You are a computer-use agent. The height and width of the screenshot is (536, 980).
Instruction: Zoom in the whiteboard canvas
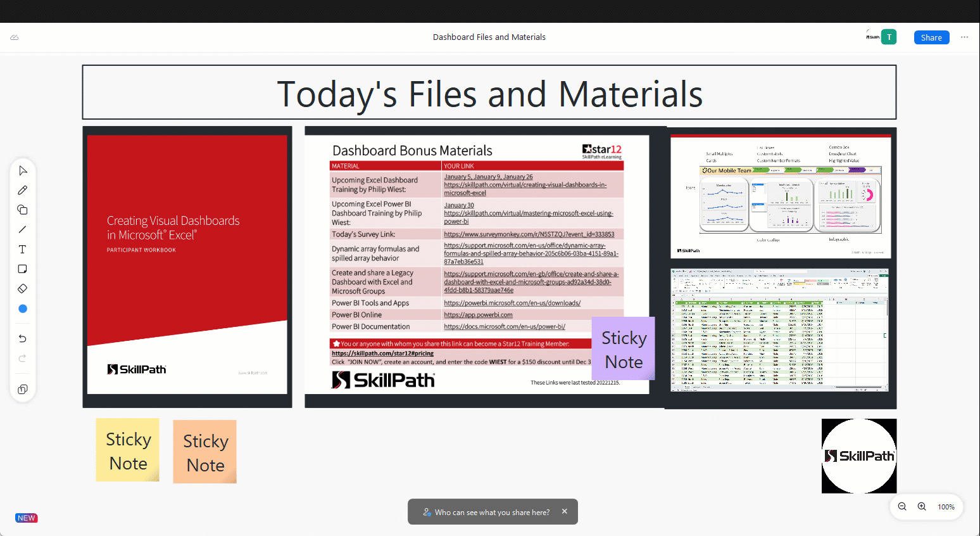[x=922, y=506]
